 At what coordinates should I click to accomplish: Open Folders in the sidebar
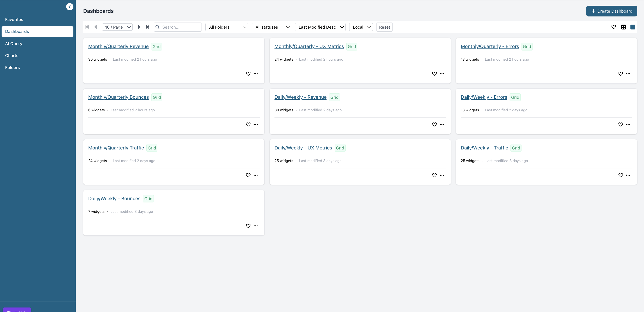point(38,68)
